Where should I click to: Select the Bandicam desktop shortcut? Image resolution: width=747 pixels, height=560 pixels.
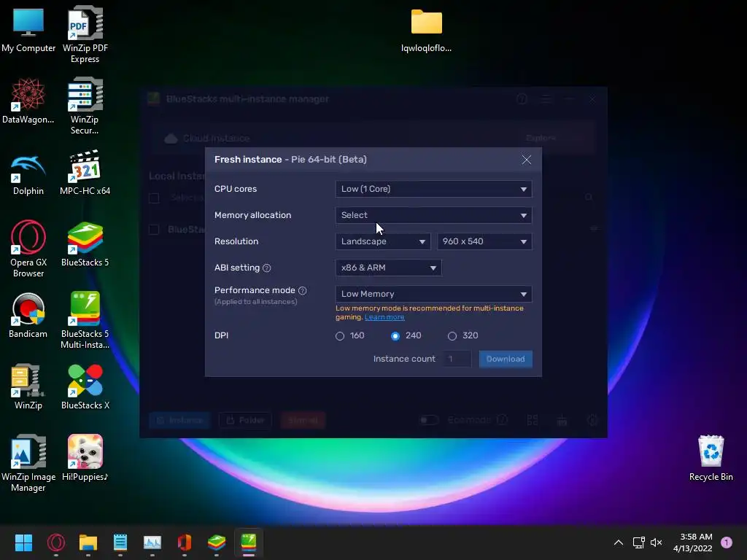[28, 315]
